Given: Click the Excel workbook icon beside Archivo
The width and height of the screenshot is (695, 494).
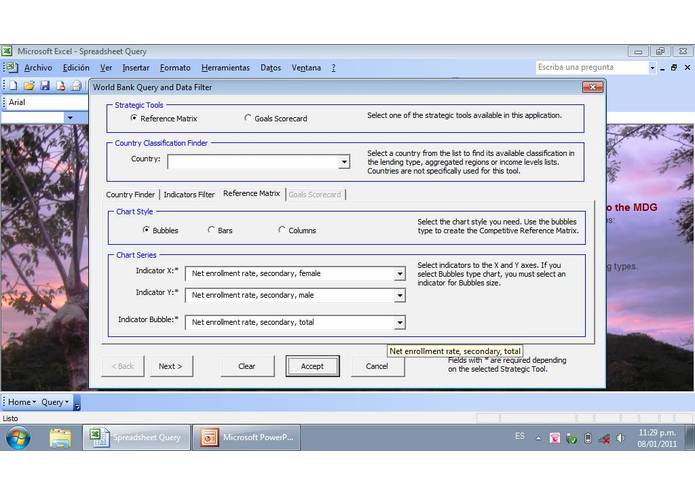Looking at the screenshot, I should 12,67.
